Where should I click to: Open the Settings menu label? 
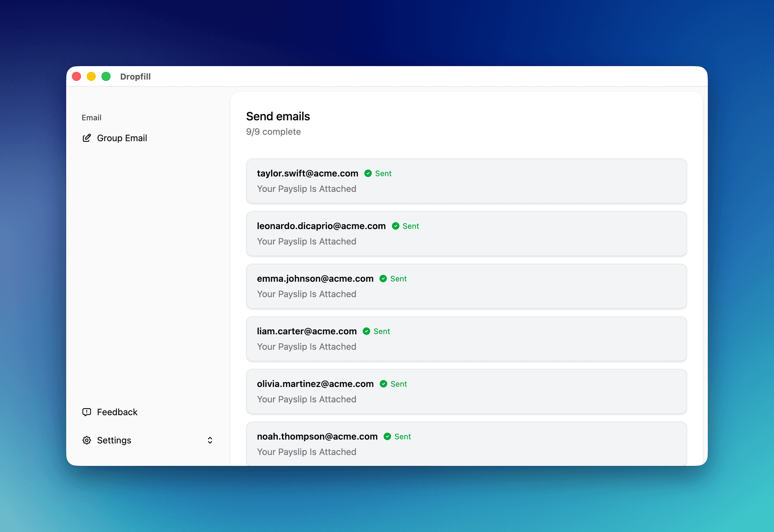click(114, 440)
